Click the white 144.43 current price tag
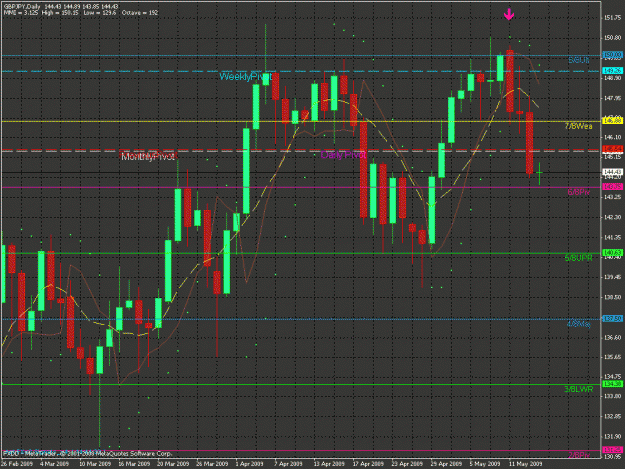Image resolution: width=625 pixels, height=469 pixels. click(x=613, y=172)
